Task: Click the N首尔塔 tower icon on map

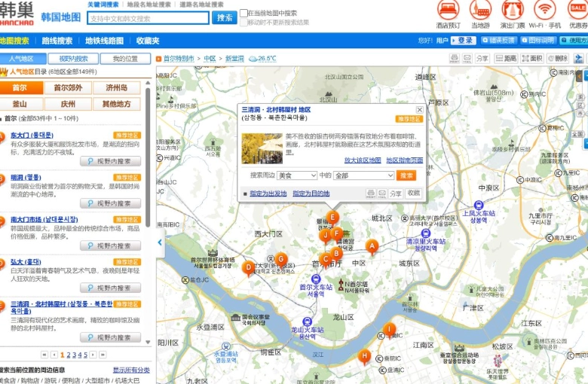Action: click(341, 285)
